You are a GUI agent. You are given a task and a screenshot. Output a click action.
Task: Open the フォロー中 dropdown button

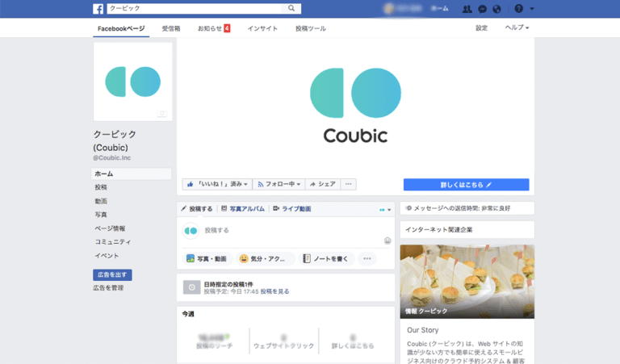coord(279,184)
